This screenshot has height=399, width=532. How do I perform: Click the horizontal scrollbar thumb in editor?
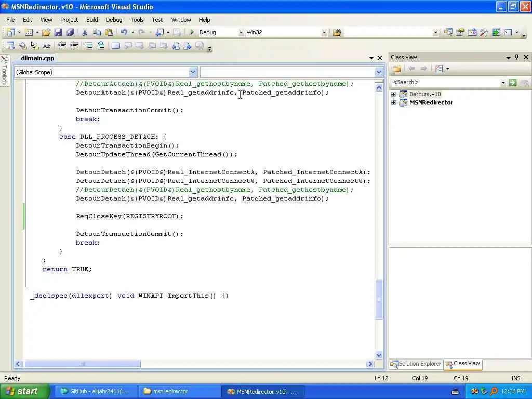tap(82, 364)
